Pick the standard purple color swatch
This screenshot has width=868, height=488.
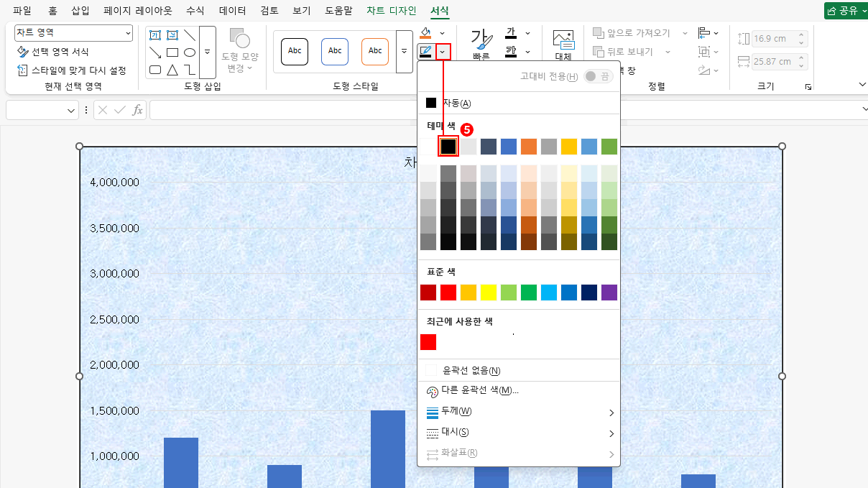(x=609, y=293)
